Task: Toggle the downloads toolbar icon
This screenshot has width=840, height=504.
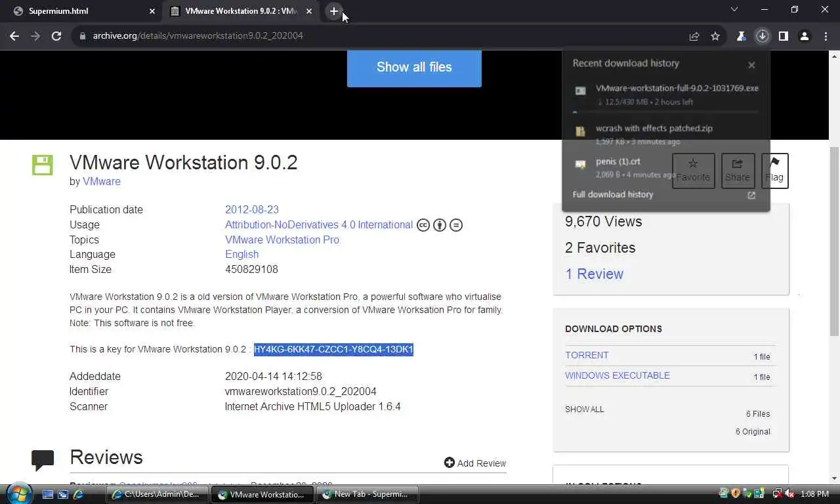Action: point(762,36)
